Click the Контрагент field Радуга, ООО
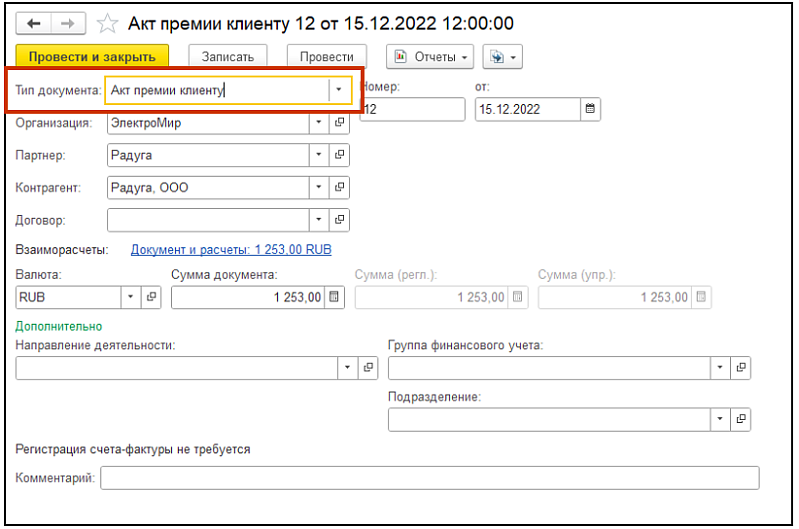The width and height of the screenshot is (799, 529). [208, 188]
